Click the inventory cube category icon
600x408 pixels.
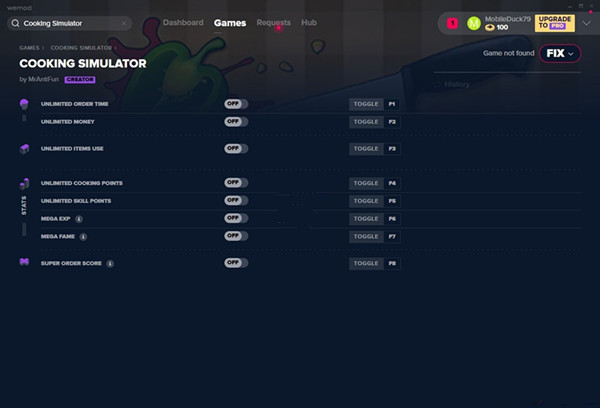click(24, 149)
